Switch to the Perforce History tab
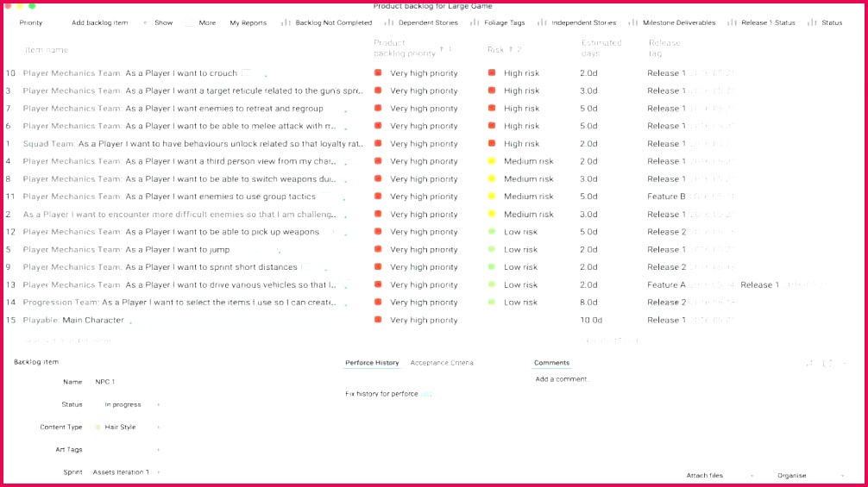The height and width of the screenshot is (487, 868). [372, 363]
